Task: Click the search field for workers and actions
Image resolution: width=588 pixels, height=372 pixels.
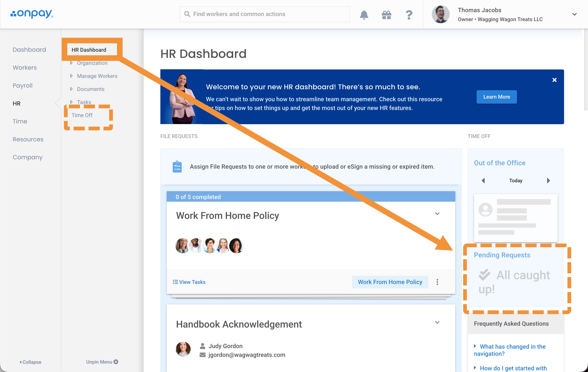Action: pyautogui.click(x=264, y=14)
